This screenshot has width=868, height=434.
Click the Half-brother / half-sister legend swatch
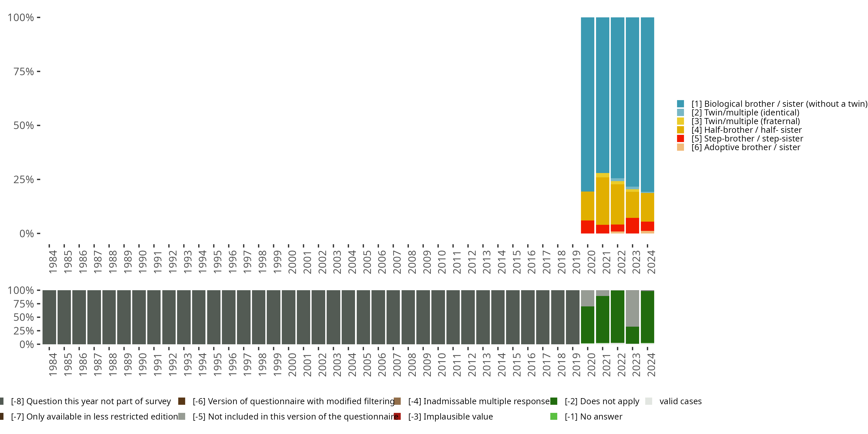(x=680, y=130)
